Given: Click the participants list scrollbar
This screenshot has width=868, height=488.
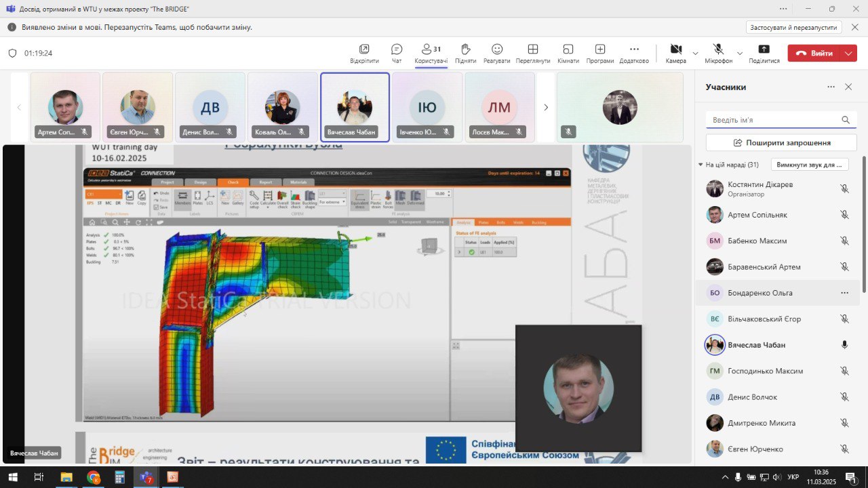Looking at the screenshot, I should click(x=863, y=224).
